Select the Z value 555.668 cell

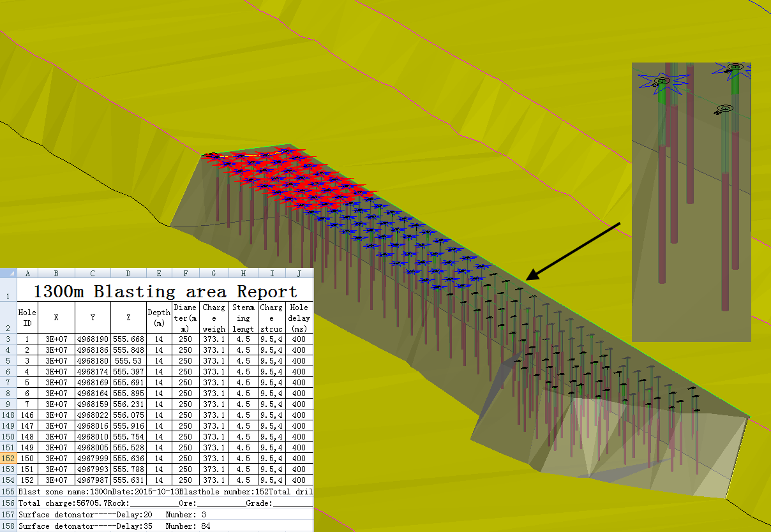pyautogui.click(x=128, y=339)
